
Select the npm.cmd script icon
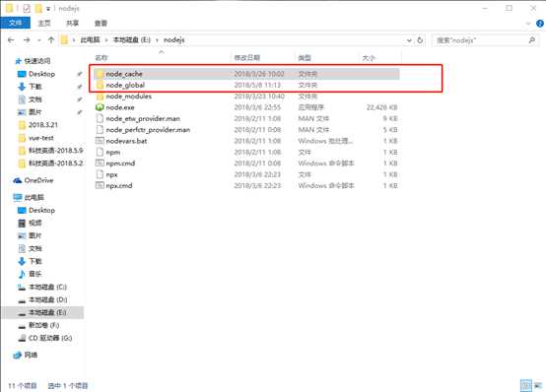100,163
